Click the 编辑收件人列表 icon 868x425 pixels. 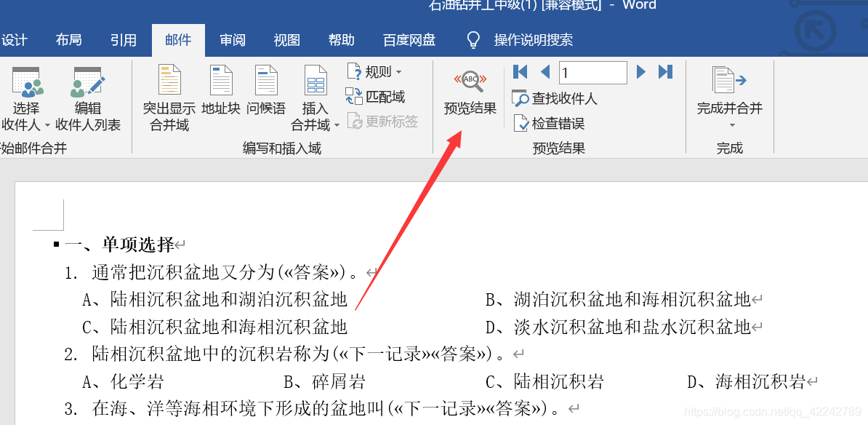coord(89,82)
